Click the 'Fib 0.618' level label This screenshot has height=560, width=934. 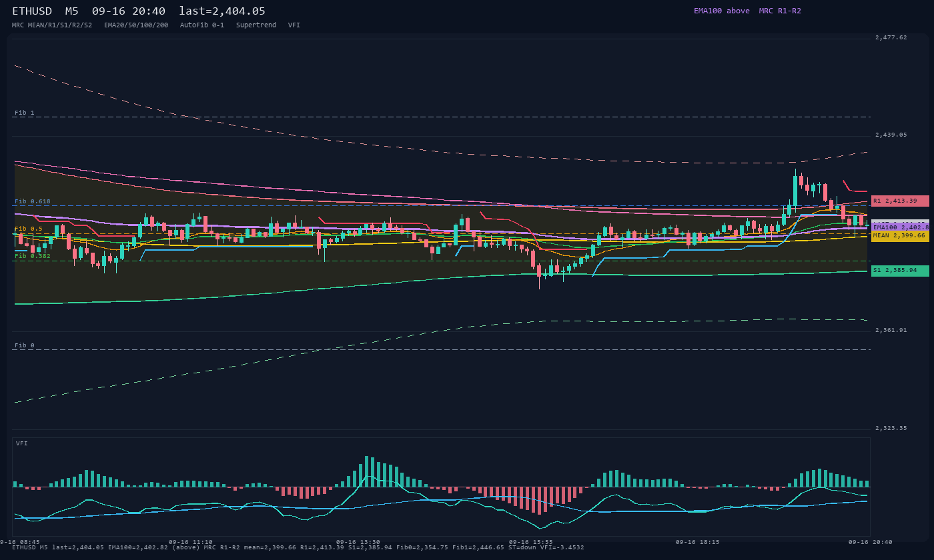[x=33, y=201]
